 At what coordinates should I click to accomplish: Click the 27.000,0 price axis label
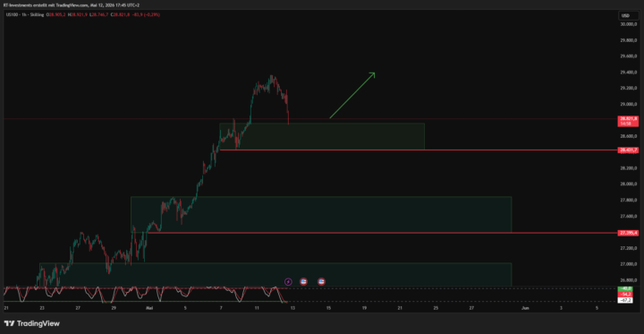[629, 264]
